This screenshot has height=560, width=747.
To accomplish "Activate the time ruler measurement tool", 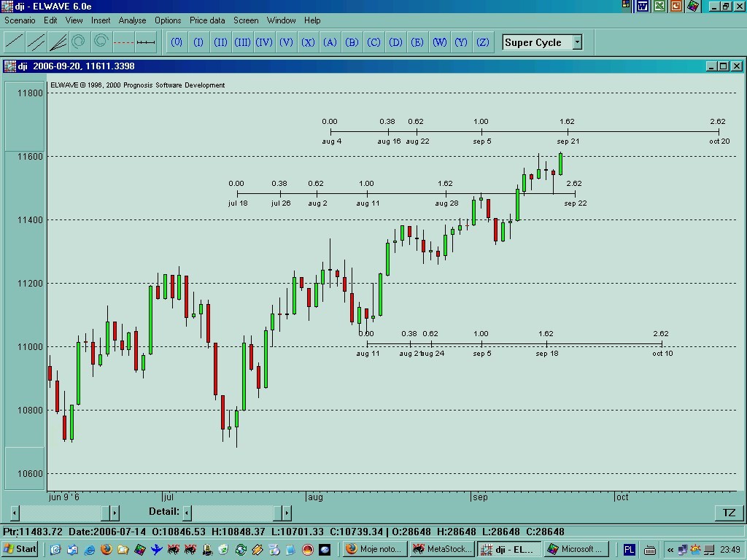I will [146, 42].
